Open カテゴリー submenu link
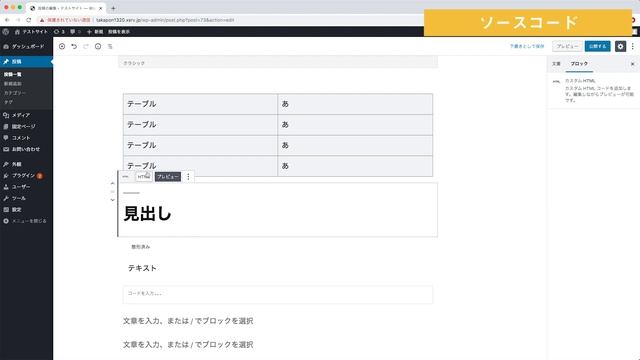Image resolution: width=640 pixels, height=360 pixels. pos(15,93)
